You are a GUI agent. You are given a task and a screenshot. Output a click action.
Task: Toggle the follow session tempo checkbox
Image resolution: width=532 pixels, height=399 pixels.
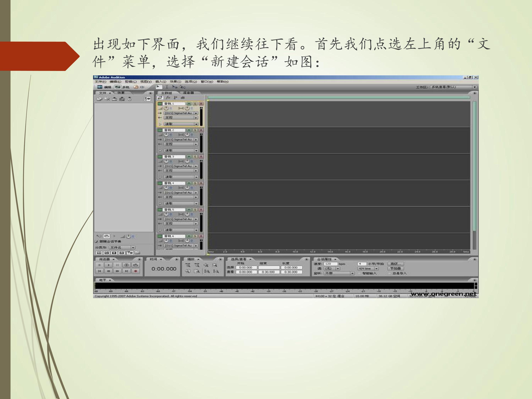(97, 241)
